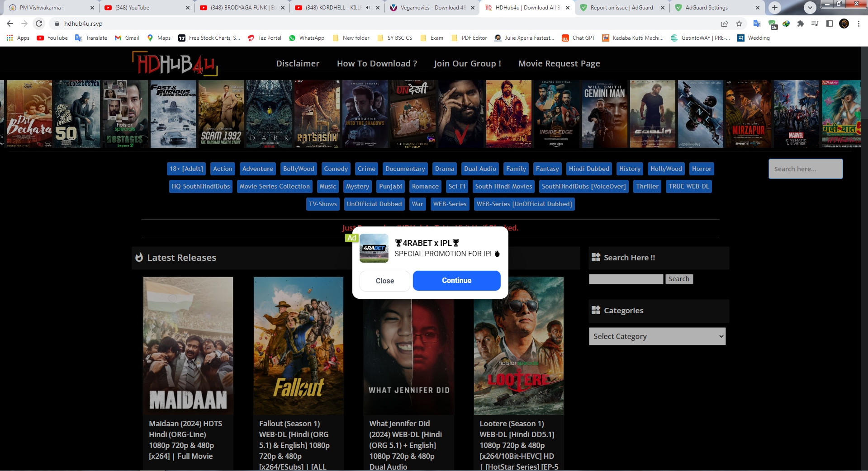
Task: Open the Disclaimer page
Action: [298, 64]
